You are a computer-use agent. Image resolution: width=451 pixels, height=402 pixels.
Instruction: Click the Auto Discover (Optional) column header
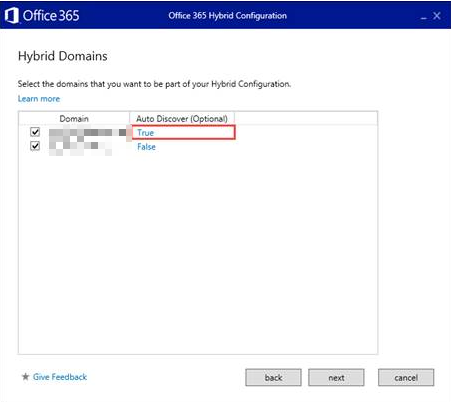182,119
